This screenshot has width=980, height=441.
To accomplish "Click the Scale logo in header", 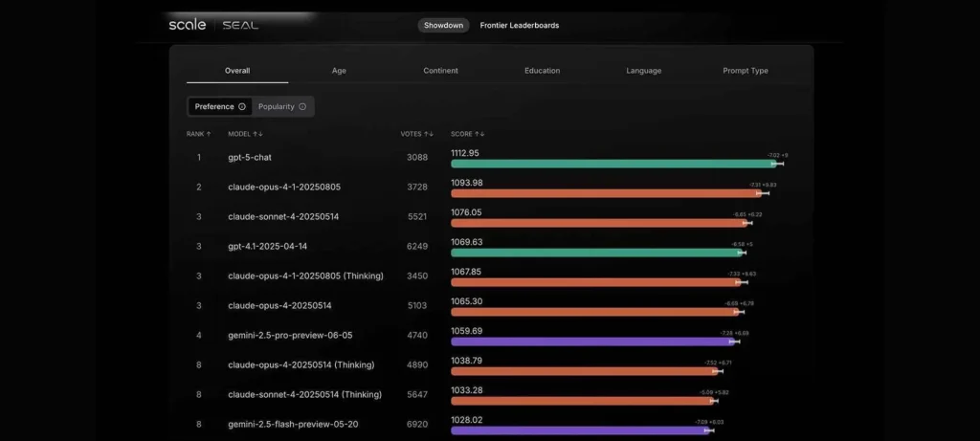I will [188, 25].
